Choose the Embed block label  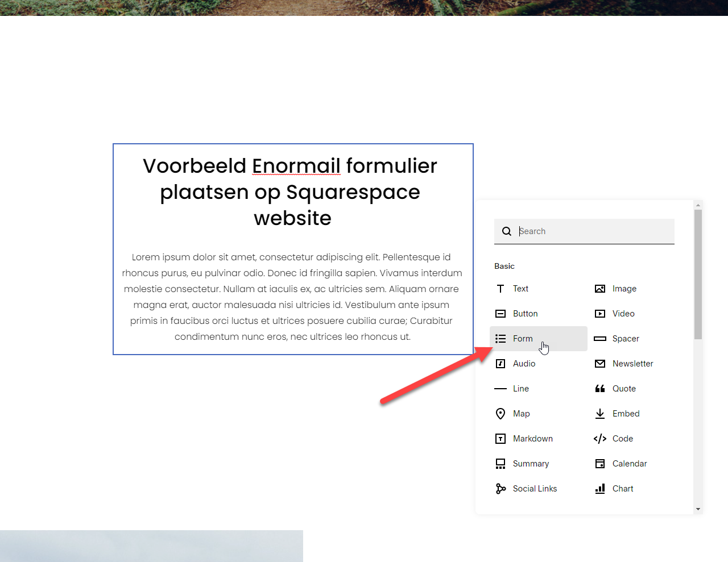pos(626,414)
